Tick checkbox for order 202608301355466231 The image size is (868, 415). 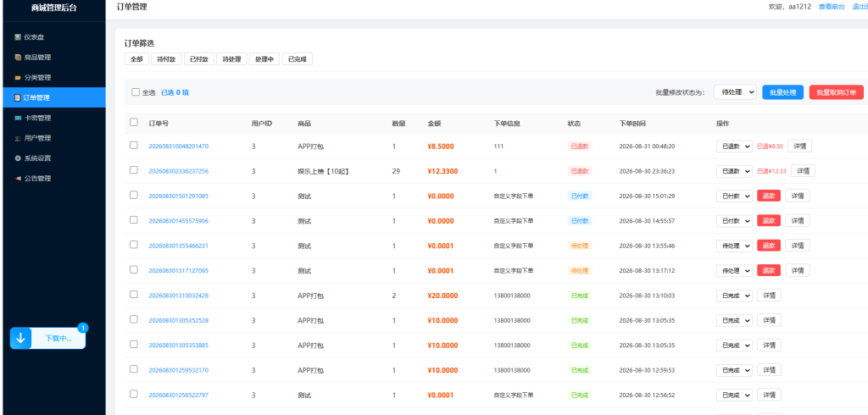pyautogui.click(x=133, y=245)
